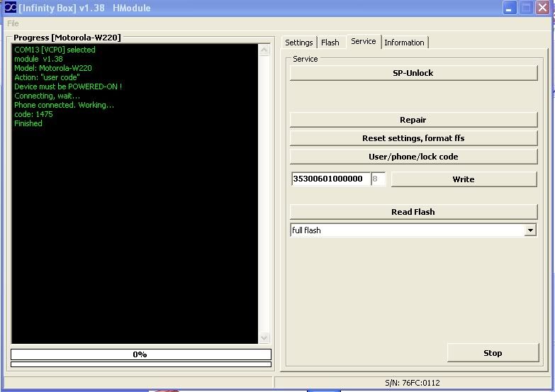Select the Service tab
The height and width of the screenshot is (392, 555).
[x=363, y=41]
